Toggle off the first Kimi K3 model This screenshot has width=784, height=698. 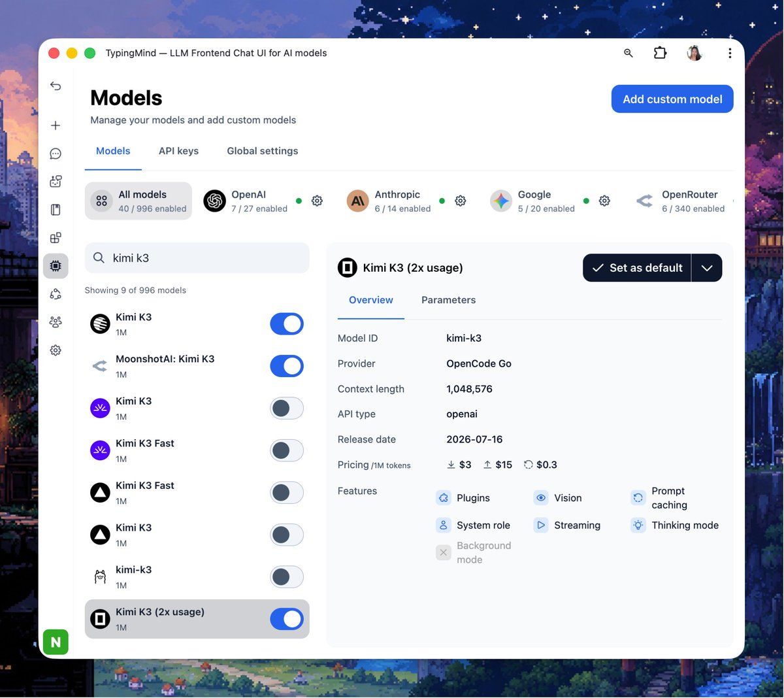click(287, 324)
